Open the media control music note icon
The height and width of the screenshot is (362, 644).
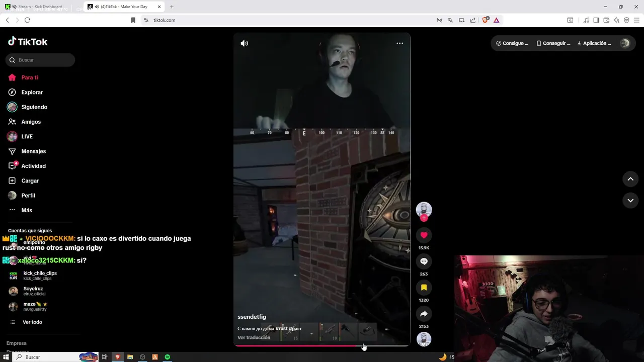click(x=586, y=20)
